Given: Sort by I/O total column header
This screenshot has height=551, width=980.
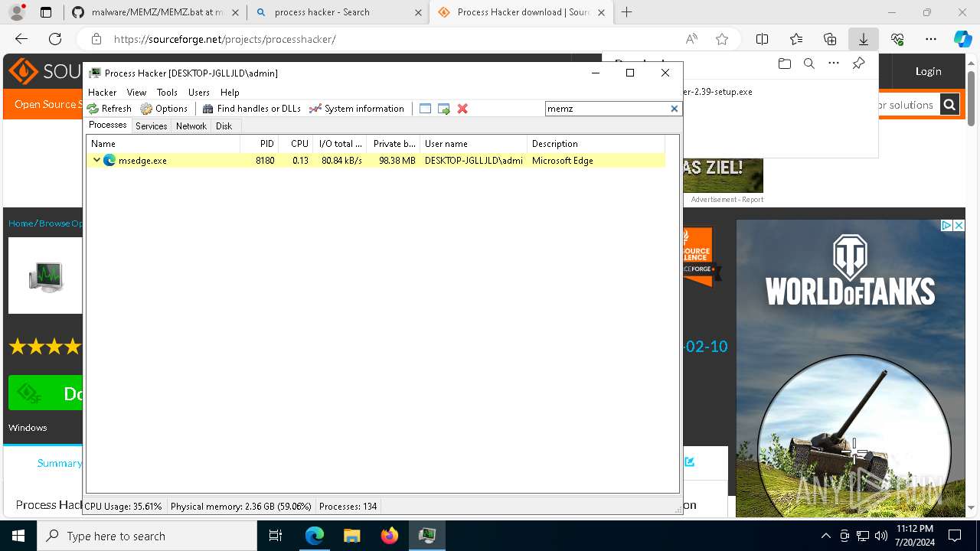Looking at the screenshot, I should [x=341, y=143].
